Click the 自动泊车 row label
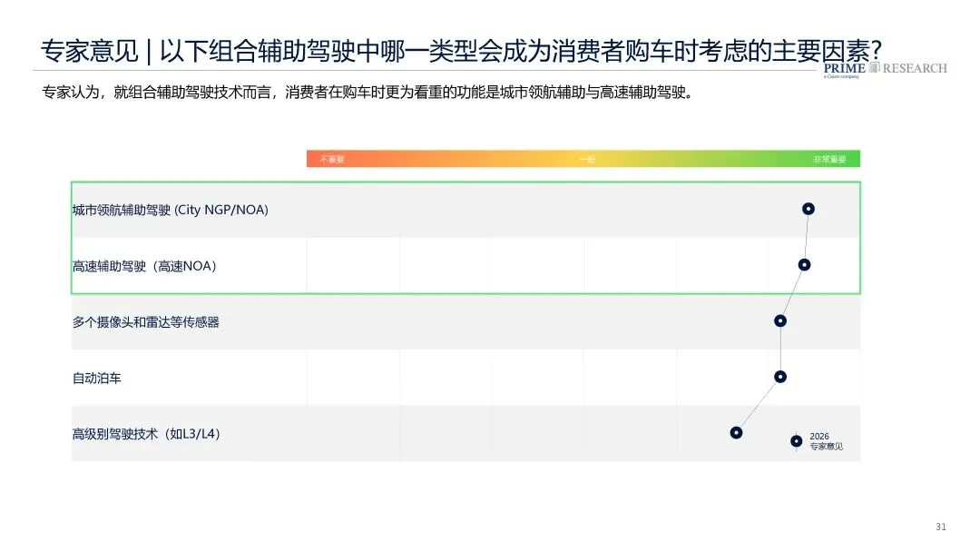Screen dimensions: 980x552 pyautogui.click(x=97, y=378)
